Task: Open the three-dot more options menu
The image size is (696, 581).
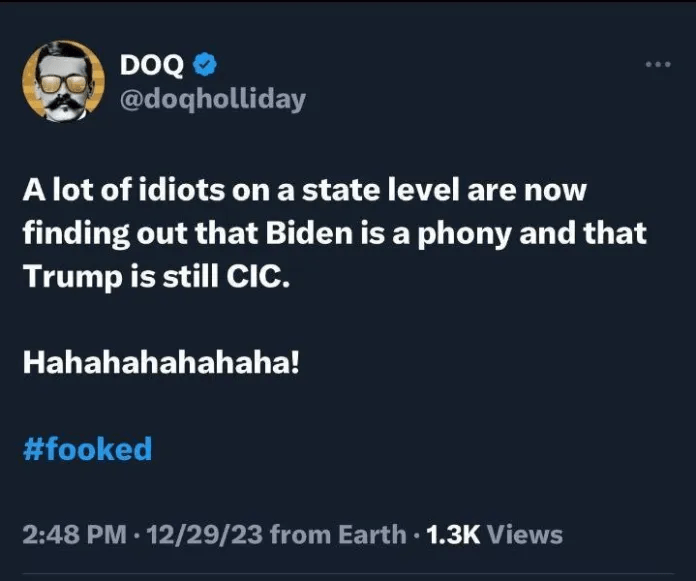Action: 657,65
